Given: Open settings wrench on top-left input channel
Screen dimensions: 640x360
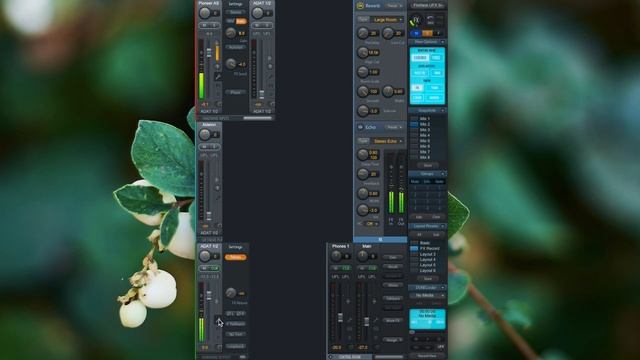Looking at the screenshot, I should [218, 76].
